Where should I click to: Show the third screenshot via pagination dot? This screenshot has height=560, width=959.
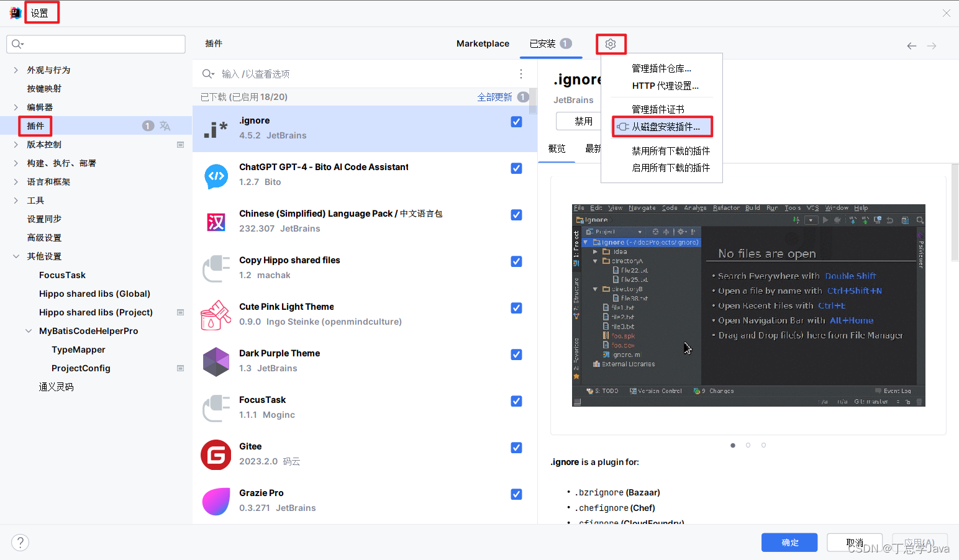coord(763,445)
